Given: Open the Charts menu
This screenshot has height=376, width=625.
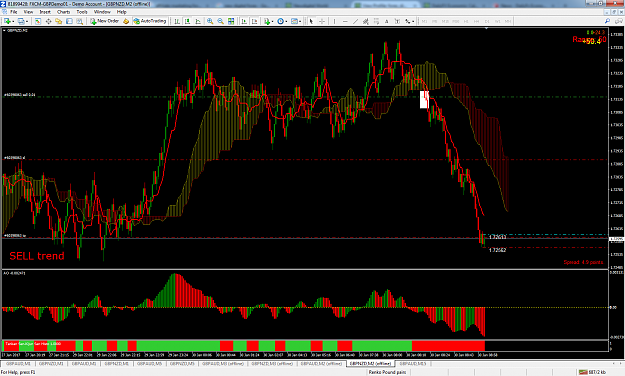Looking at the screenshot, I should 63,12.
